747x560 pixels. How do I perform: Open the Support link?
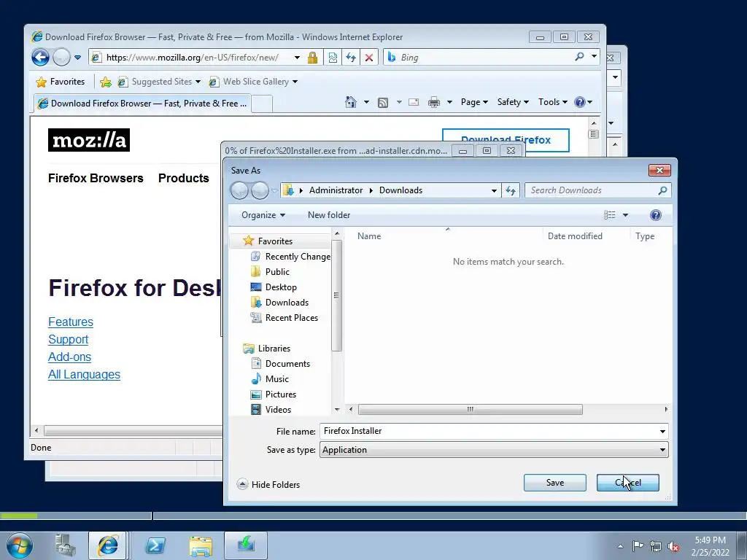(x=68, y=340)
